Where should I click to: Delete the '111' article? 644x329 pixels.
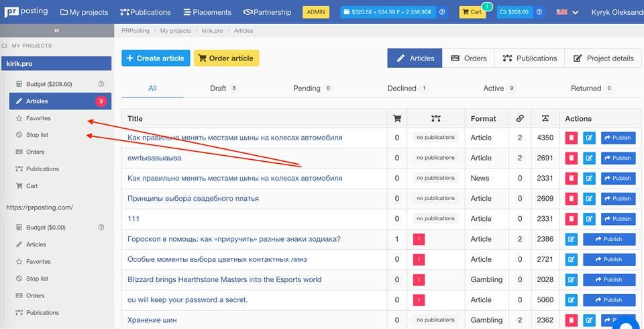572,219
